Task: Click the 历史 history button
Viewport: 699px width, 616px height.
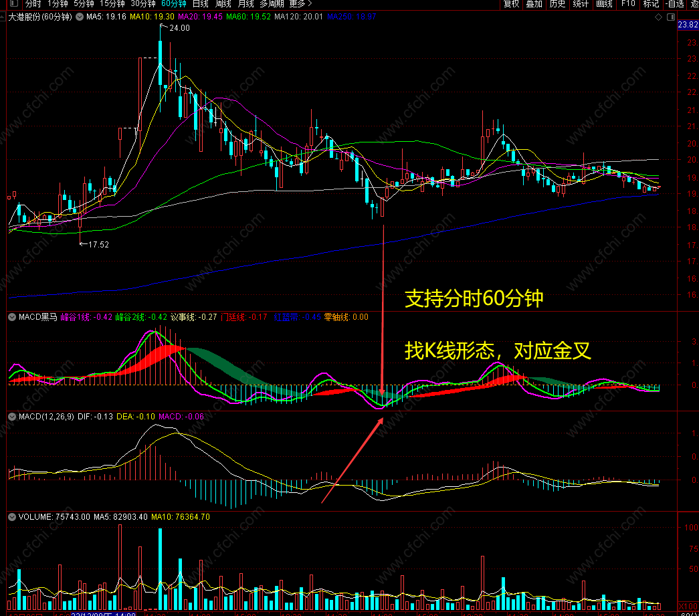Action: (x=557, y=4)
